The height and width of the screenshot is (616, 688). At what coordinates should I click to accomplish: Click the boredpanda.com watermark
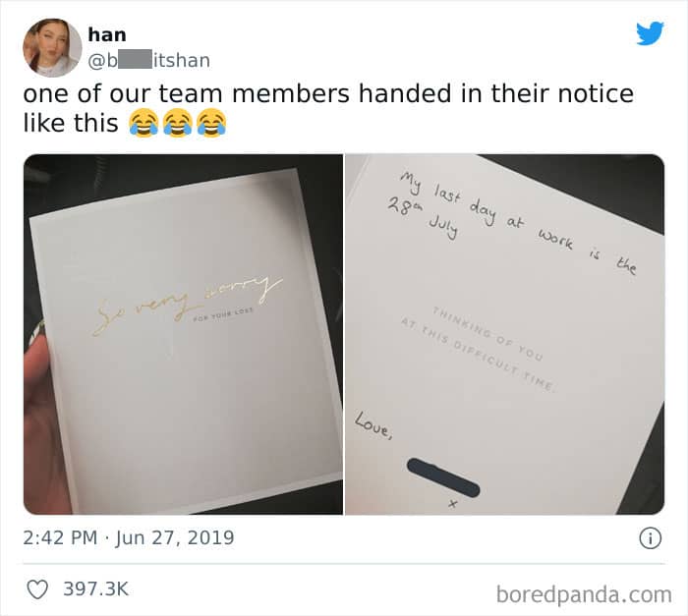(584, 594)
